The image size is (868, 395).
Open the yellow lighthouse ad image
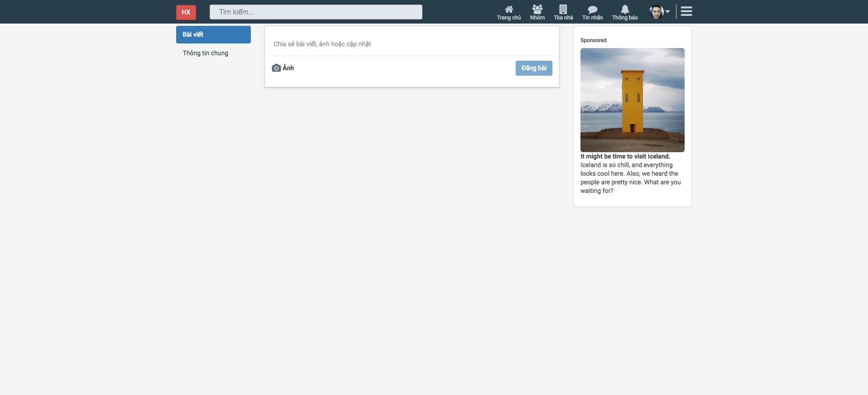point(632,100)
